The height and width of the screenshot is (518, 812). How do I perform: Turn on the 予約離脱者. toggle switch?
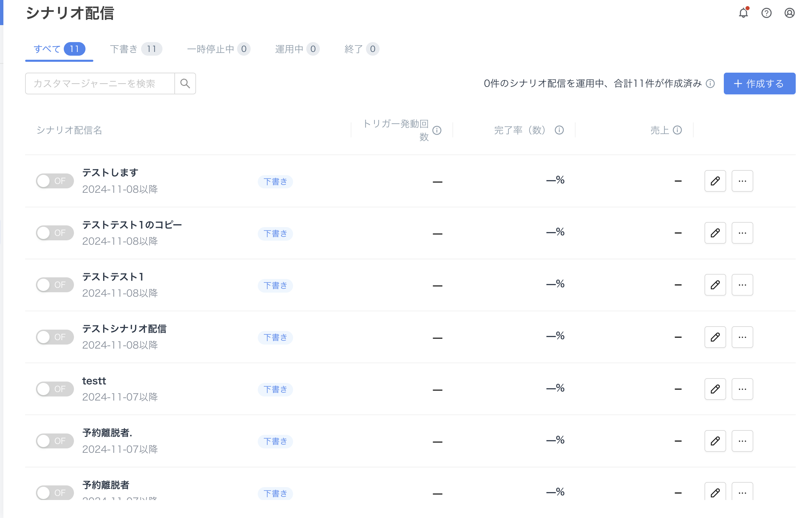click(x=55, y=441)
